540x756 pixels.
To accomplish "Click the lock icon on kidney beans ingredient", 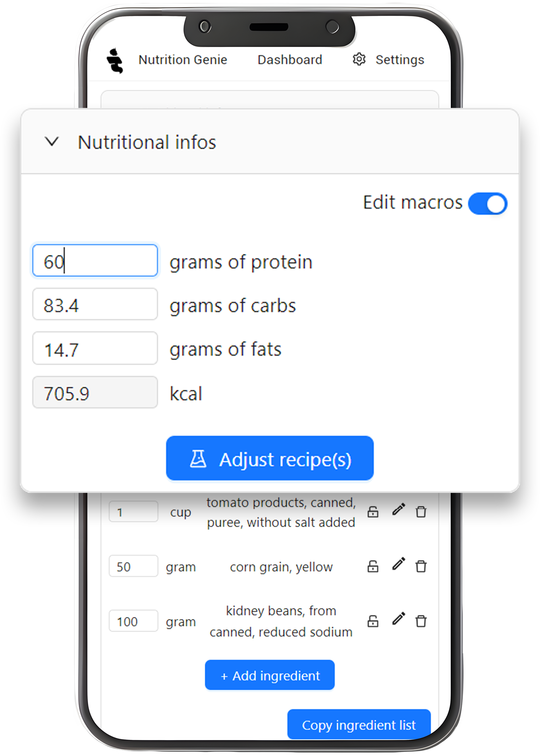I will (x=373, y=621).
